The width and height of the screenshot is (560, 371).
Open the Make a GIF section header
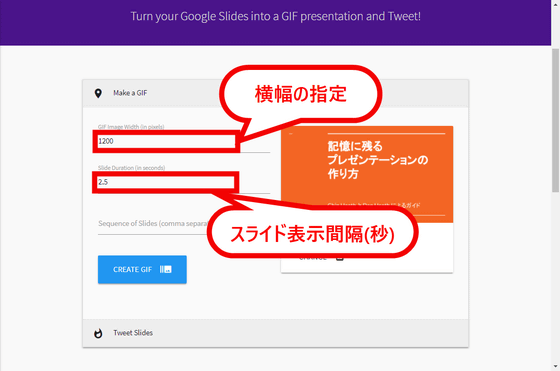[275, 93]
